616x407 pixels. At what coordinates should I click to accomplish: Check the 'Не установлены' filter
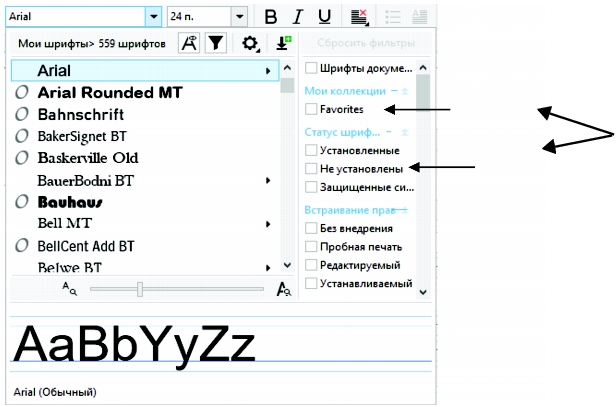click(x=312, y=168)
